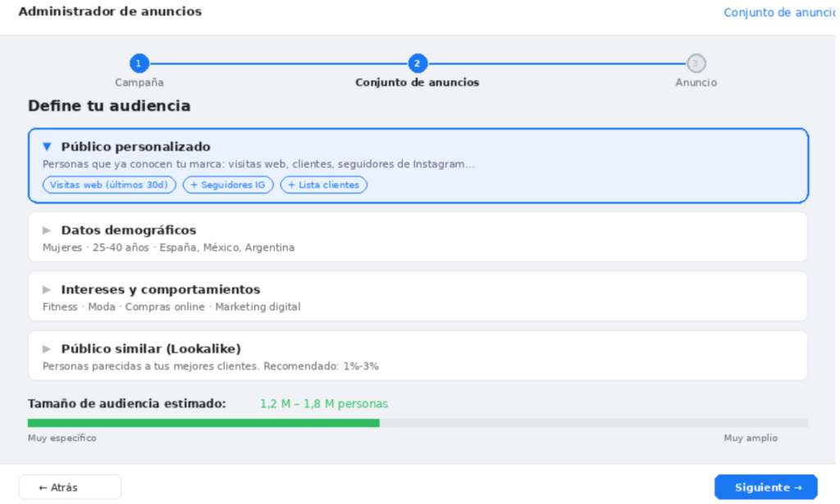Expand Público similar (Lookalike) arrow
Image resolution: width=840 pixels, height=504 pixels.
click(x=47, y=349)
